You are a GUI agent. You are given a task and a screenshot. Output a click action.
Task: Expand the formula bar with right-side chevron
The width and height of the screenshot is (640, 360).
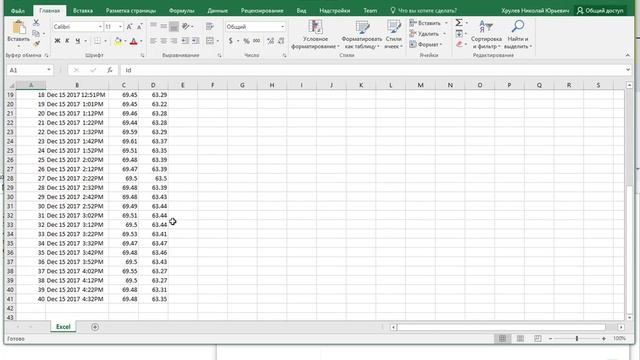point(628,70)
